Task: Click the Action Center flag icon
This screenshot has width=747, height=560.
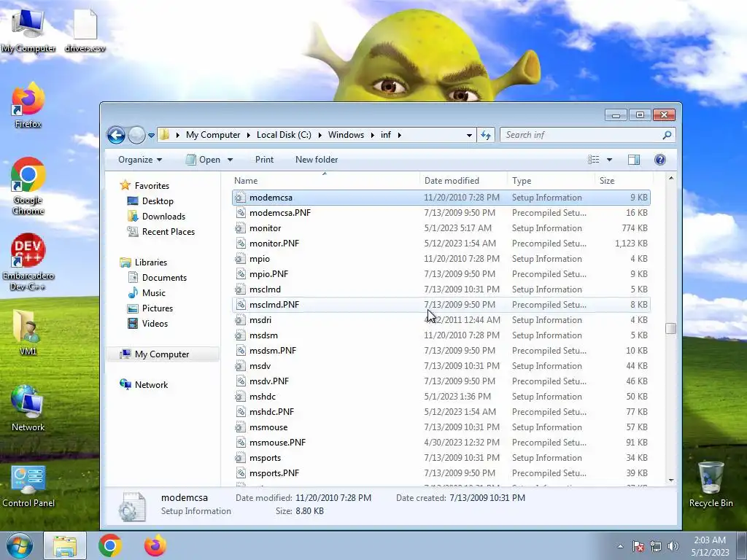Action: click(x=638, y=546)
